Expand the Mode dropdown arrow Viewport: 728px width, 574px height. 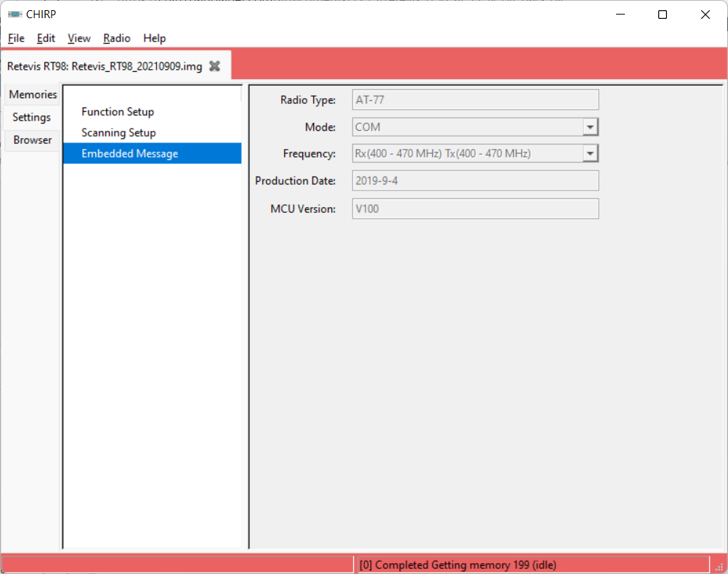pyautogui.click(x=590, y=126)
